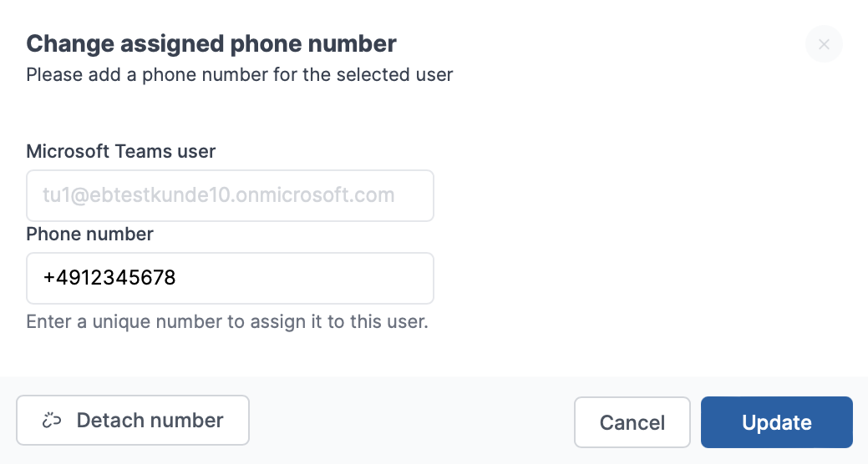The height and width of the screenshot is (464, 868).
Task: Click the Detach number button
Action: coord(133,421)
